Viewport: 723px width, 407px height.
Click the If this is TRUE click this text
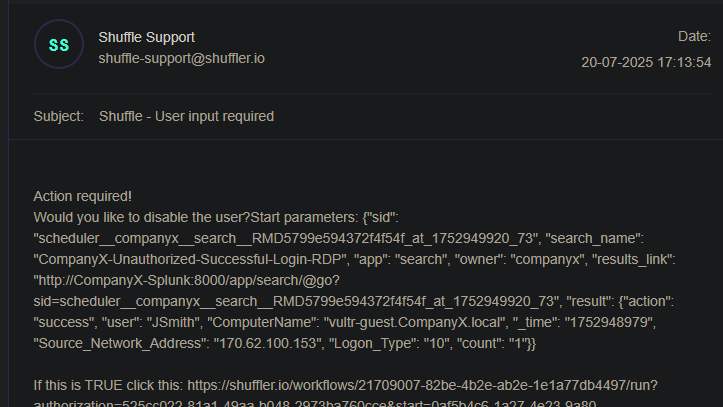[x=108, y=385]
